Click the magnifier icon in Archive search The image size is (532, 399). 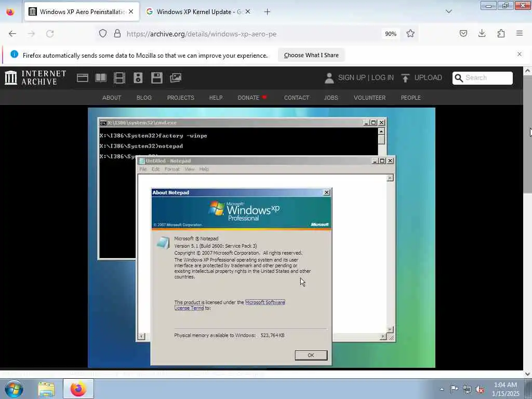click(459, 78)
